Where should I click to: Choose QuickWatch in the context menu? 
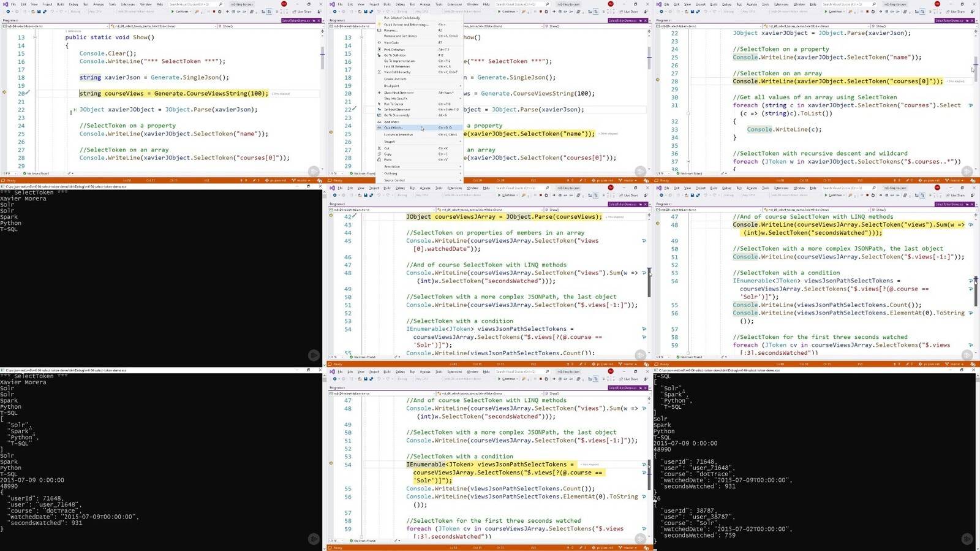[x=420, y=127]
